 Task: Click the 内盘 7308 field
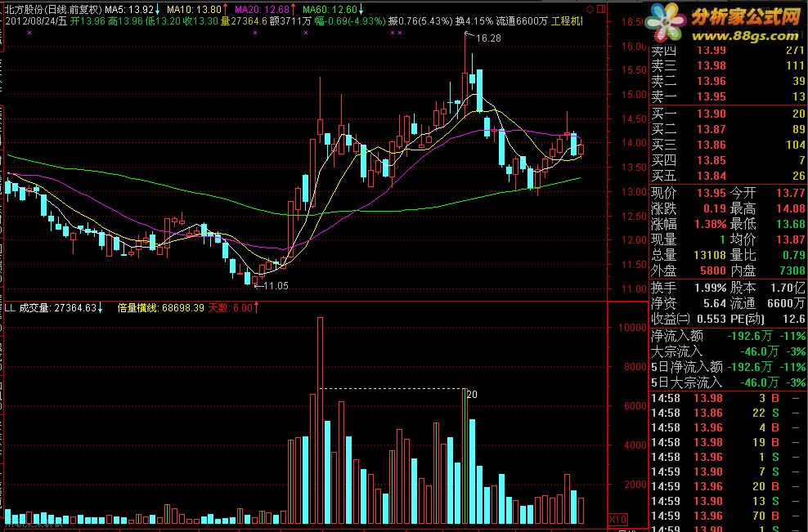(768, 270)
